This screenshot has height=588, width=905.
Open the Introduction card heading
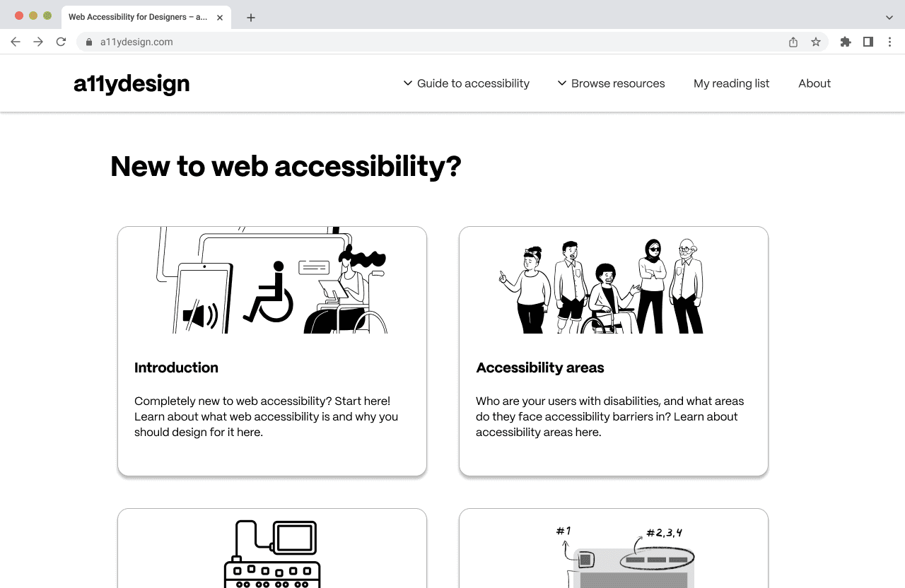tap(176, 367)
